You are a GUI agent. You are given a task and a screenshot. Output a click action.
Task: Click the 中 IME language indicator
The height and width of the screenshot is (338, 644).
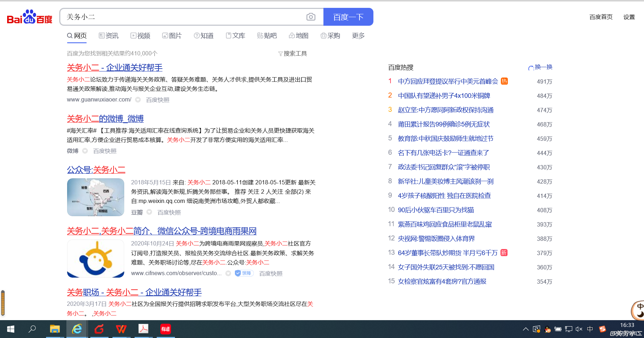(590, 329)
